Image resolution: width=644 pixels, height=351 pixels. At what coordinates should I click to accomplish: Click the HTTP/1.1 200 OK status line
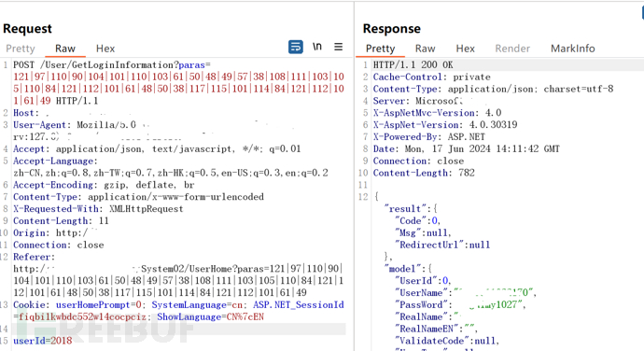click(x=413, y=65)
